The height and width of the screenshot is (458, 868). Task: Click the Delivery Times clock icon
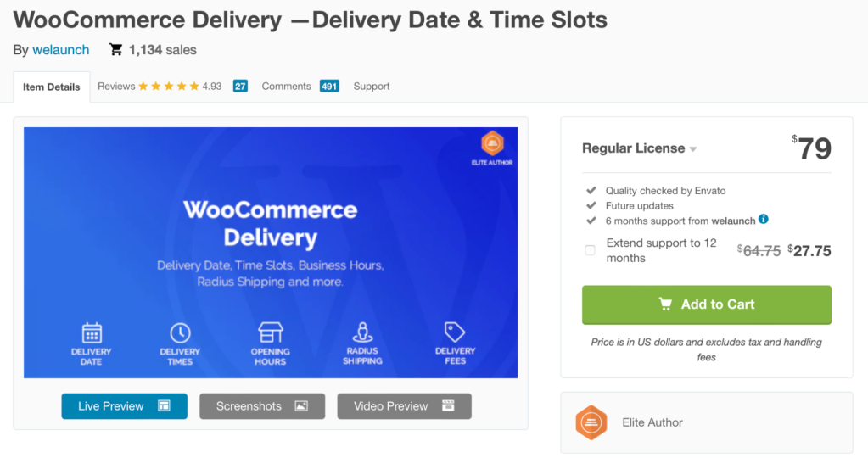click(x=180, y=332)
